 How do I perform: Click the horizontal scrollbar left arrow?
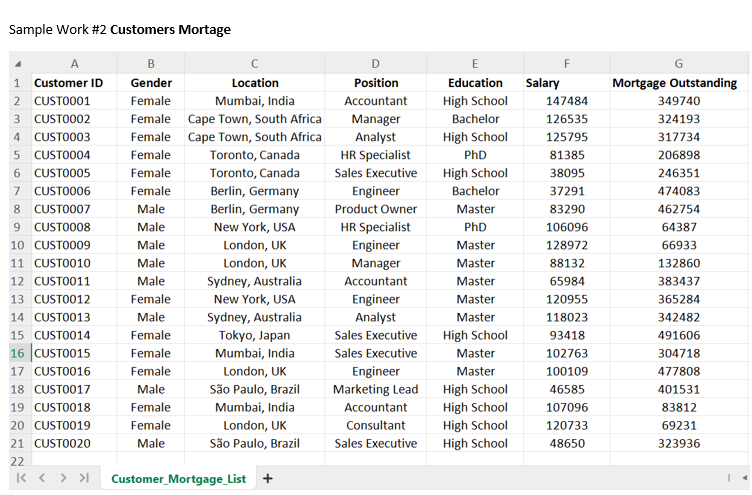[x=730, y=478]
